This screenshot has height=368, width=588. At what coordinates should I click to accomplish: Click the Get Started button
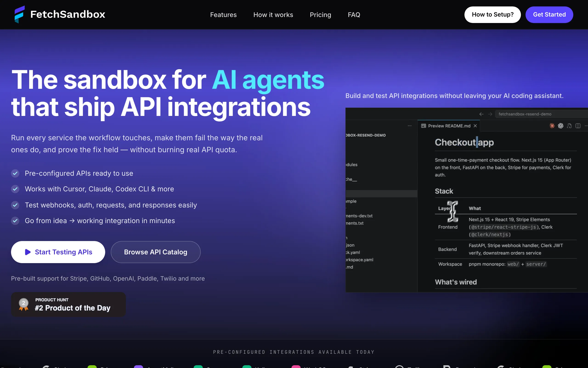click(549, 14)
